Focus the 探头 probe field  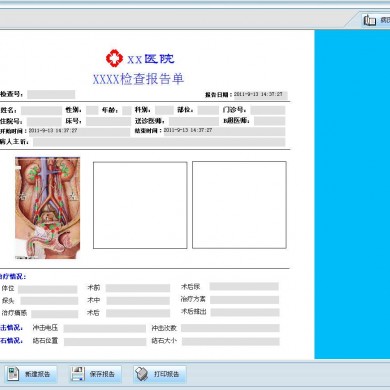49,301
